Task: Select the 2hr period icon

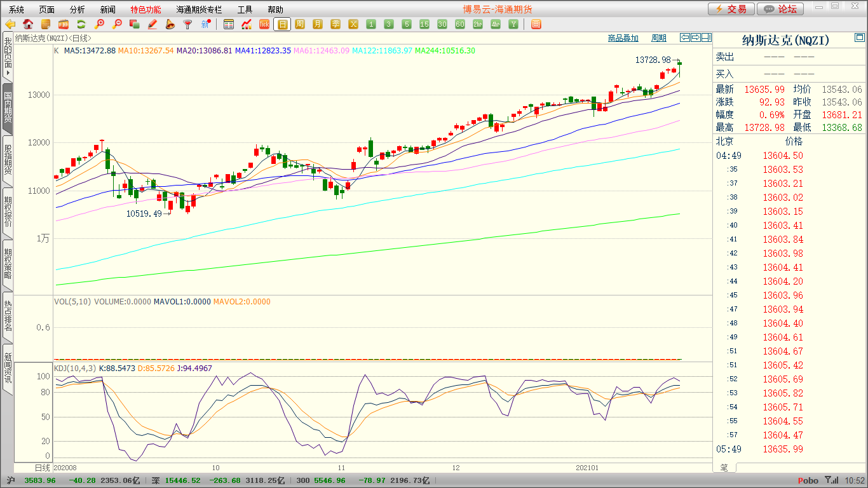Action: tap(478, 24)
